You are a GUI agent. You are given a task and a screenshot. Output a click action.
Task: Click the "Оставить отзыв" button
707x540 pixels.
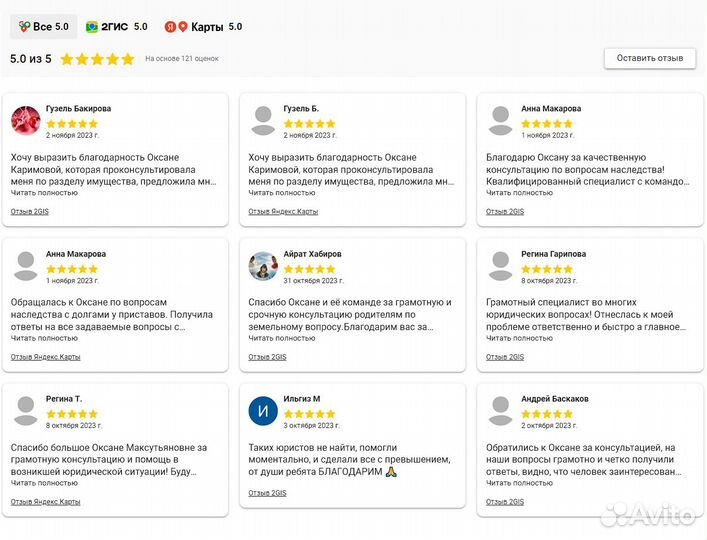pyautogui.click(x=649, y=58)
